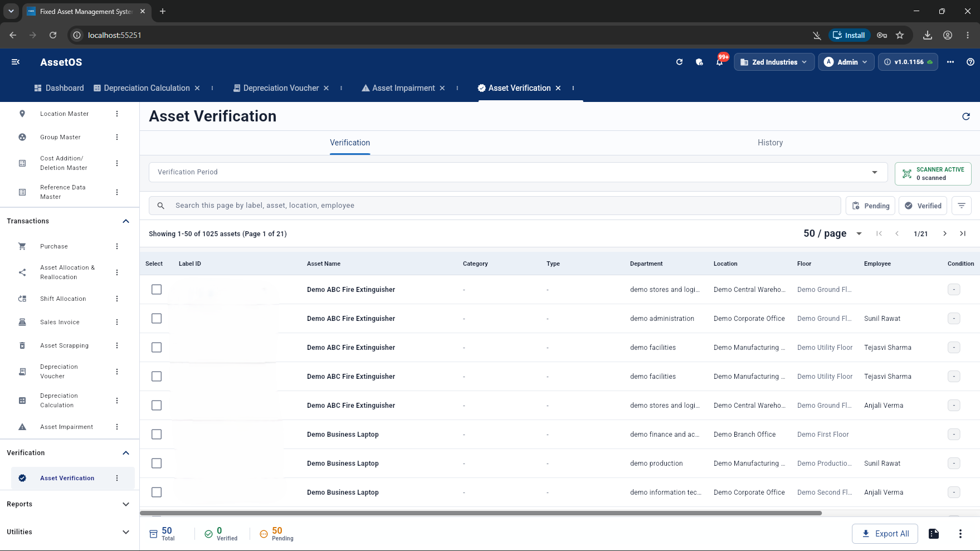This screenshot has height=551, width=980.
Task: Tick checkbox for Demo Branch Office laptop
Action: tap(157, 435)
